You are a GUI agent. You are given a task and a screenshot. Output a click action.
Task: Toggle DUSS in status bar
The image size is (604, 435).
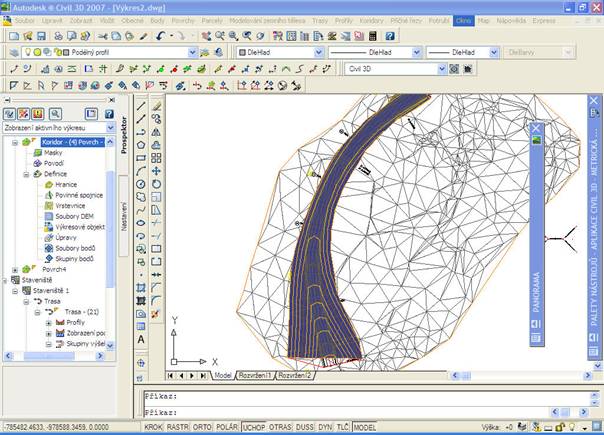tap(305, 427)
